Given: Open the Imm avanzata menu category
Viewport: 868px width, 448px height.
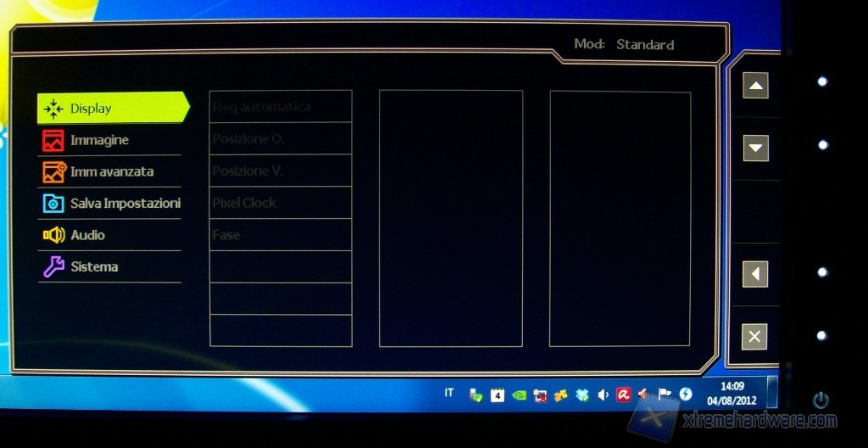Looking at the screenshot, I should (x=110, y=171).
